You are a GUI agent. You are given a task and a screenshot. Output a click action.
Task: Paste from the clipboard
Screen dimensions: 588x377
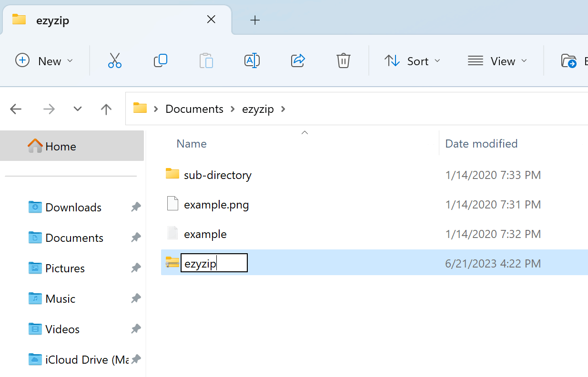pos(206,60)
